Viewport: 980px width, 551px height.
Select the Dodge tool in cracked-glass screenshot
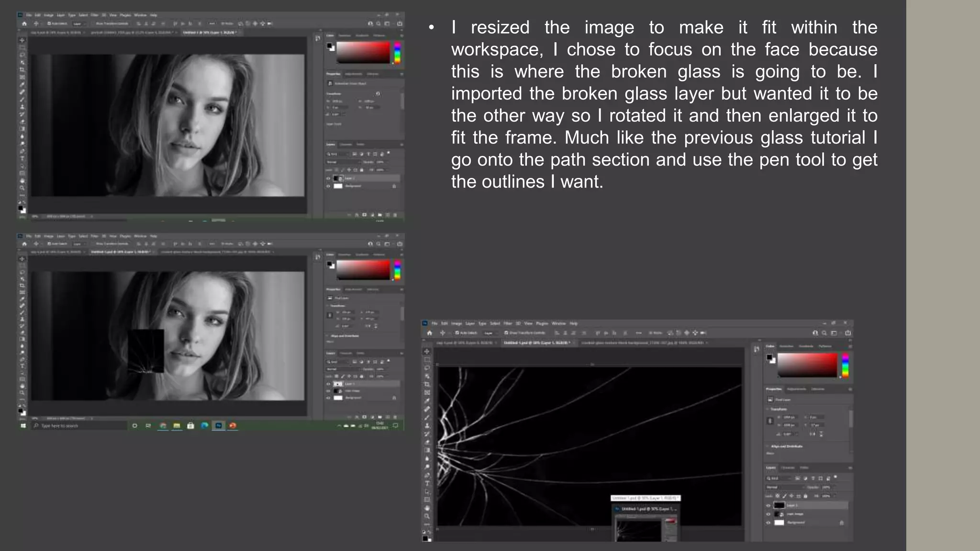(x=427, y=466)
